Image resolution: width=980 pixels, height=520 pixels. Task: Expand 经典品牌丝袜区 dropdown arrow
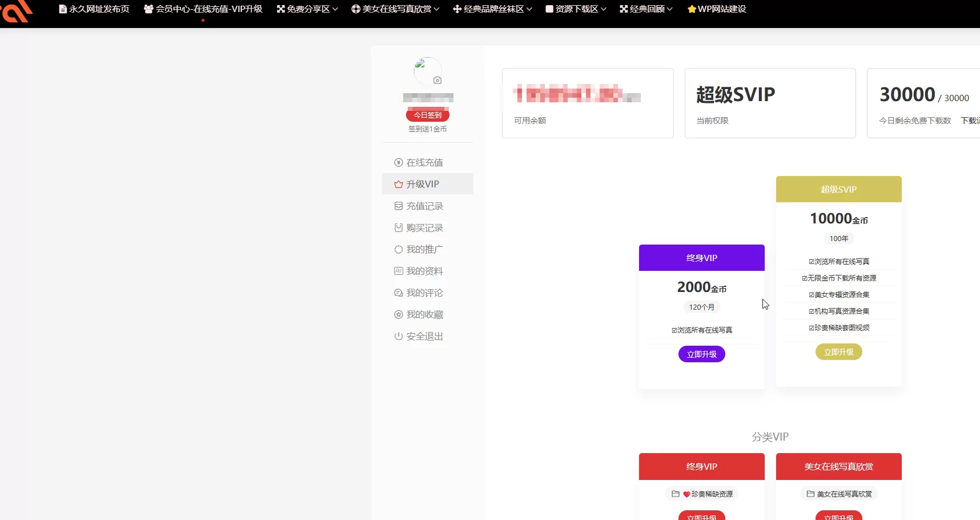(x=529, y=9)
